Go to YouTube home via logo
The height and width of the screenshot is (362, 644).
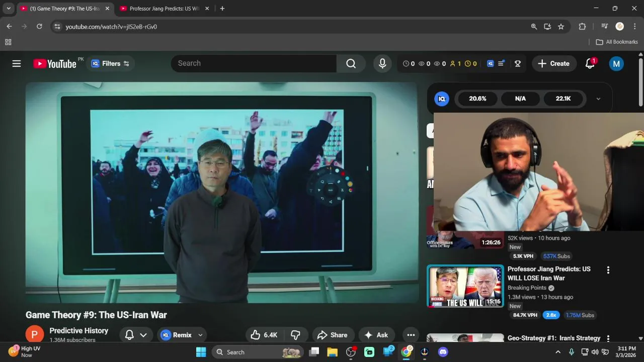[x=55, y=63]
